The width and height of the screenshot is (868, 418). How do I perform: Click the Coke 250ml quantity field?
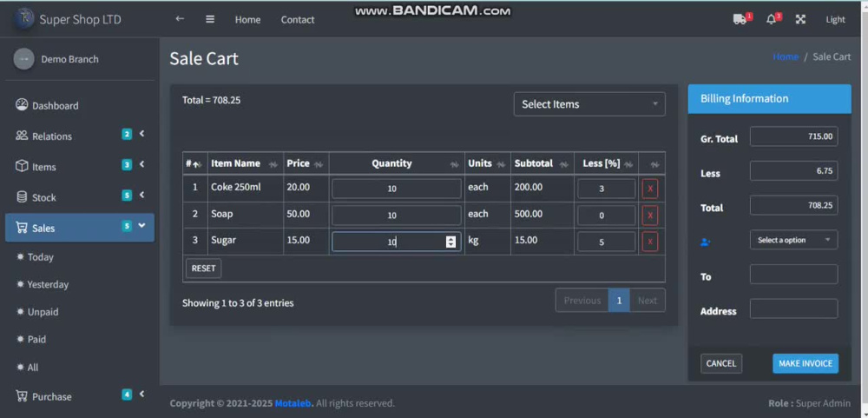(397, 189)
